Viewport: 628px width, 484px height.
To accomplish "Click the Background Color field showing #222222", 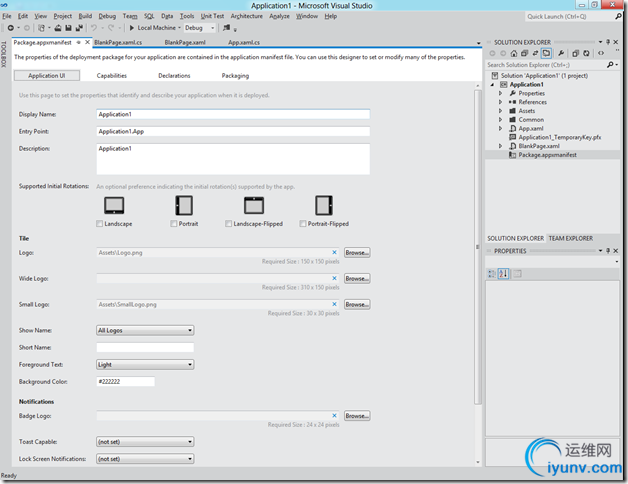I will pyautogui.click(x=125, y=382).
